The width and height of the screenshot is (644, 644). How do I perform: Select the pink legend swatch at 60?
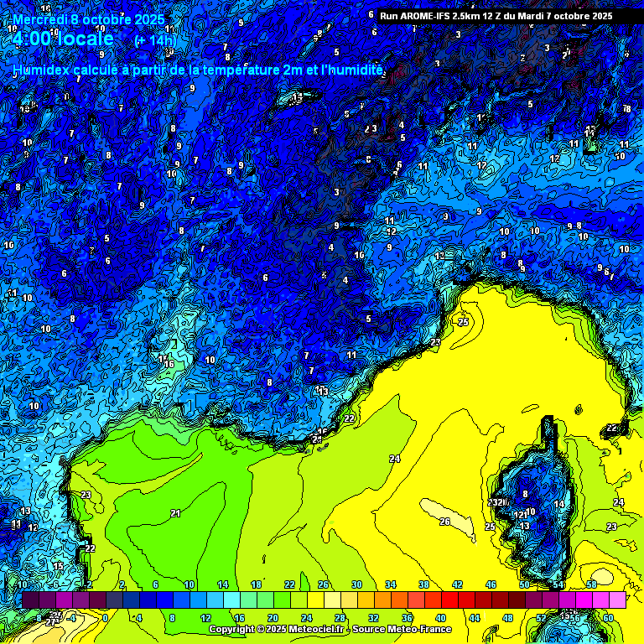(617, 600)
